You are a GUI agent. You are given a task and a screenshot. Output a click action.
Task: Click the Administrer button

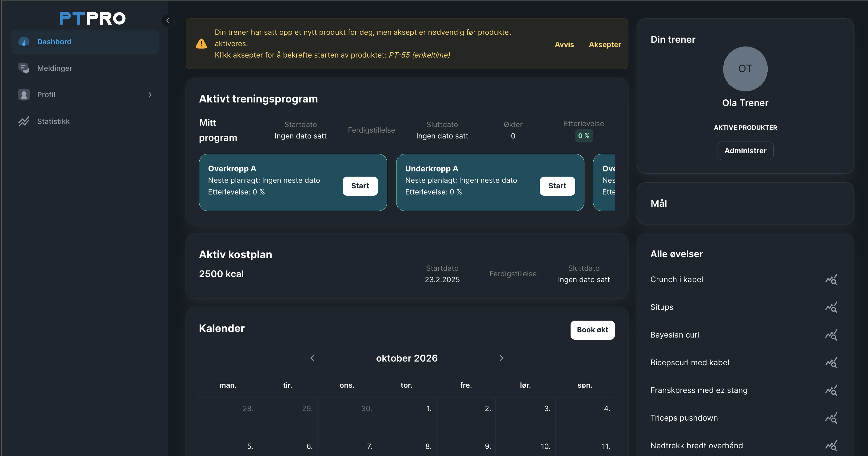(x=745, y=151)
